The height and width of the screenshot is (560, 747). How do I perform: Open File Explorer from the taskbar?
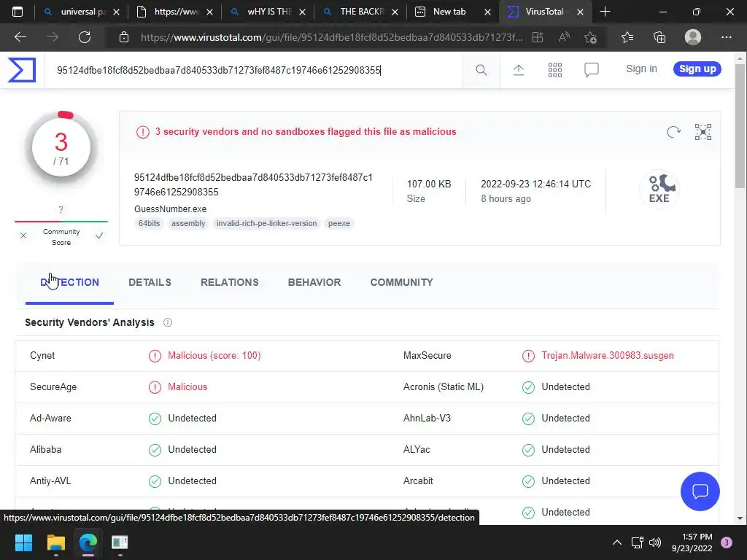pyautogui.click(x=55, y=542)
